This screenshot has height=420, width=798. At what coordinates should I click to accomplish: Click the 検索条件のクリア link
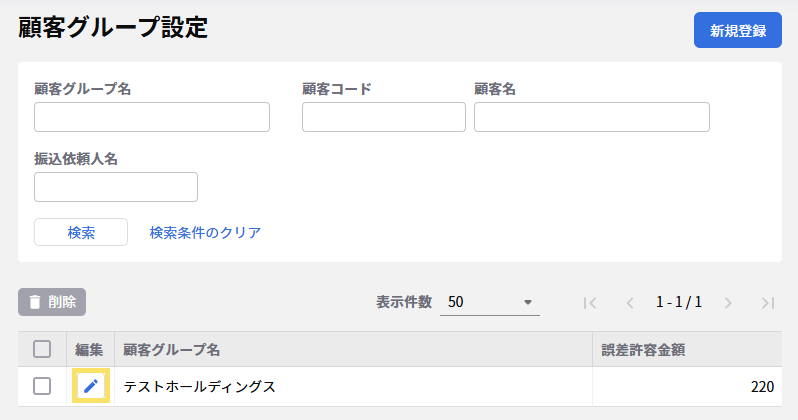pyautogui.click(x=205, y=232)
